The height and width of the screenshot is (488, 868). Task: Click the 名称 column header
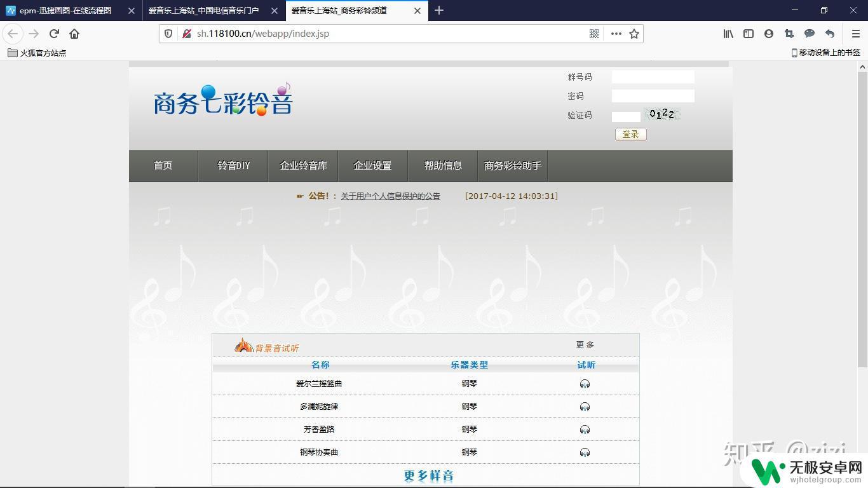320,365
